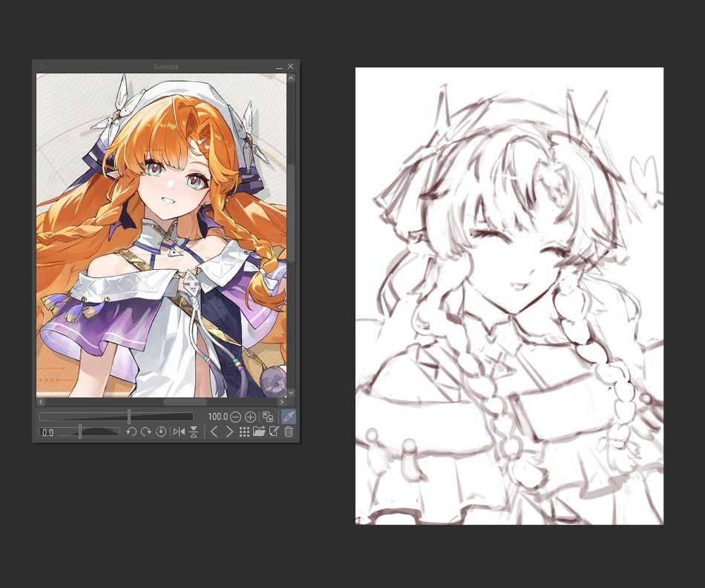Screen dimensions: 705x588
Task: Click the Subvista panel title
Action: [x=166, y=66]
